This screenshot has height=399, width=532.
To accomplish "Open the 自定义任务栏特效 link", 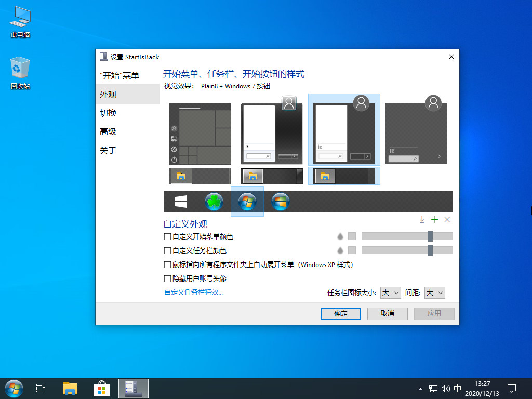I will pos(193,292).
